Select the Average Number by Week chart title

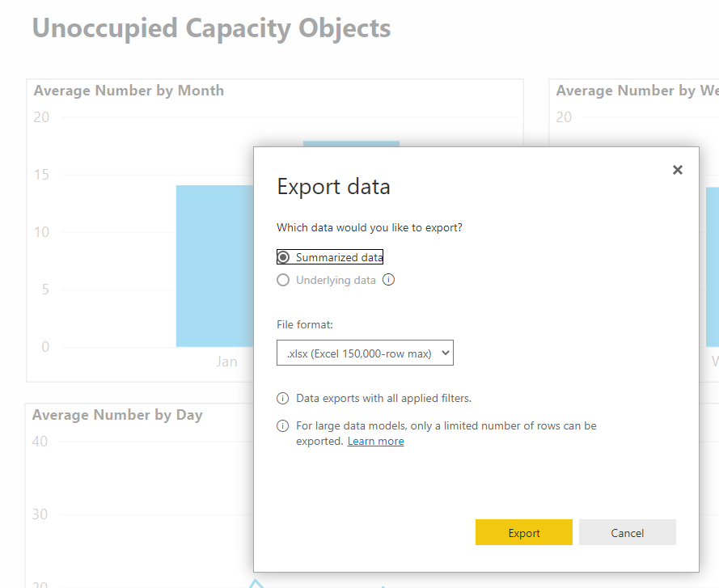(637, 91)
